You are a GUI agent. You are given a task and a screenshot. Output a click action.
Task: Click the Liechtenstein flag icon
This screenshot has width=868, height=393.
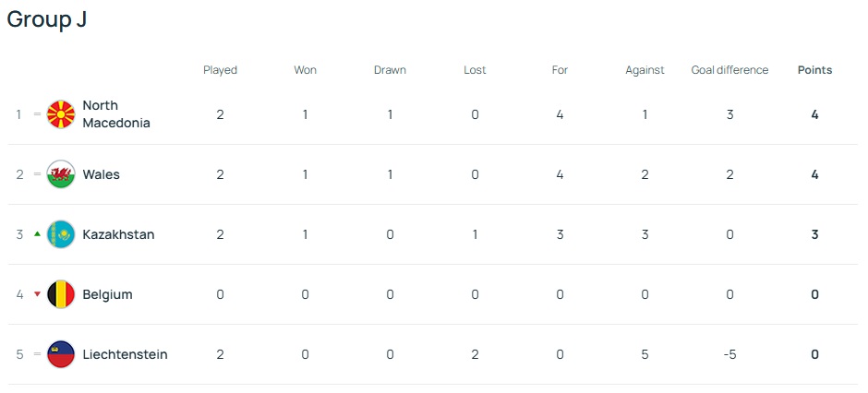(61, 354)
